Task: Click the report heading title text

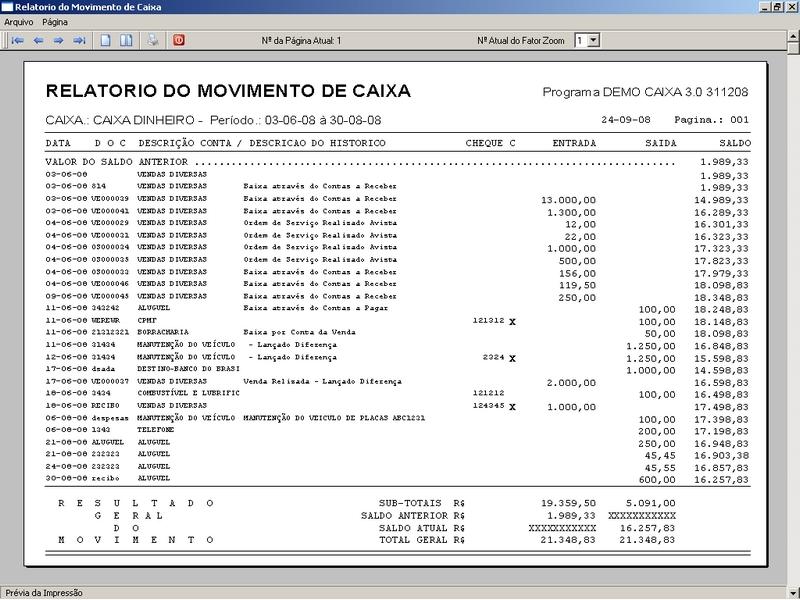Action: pos(228,91)
